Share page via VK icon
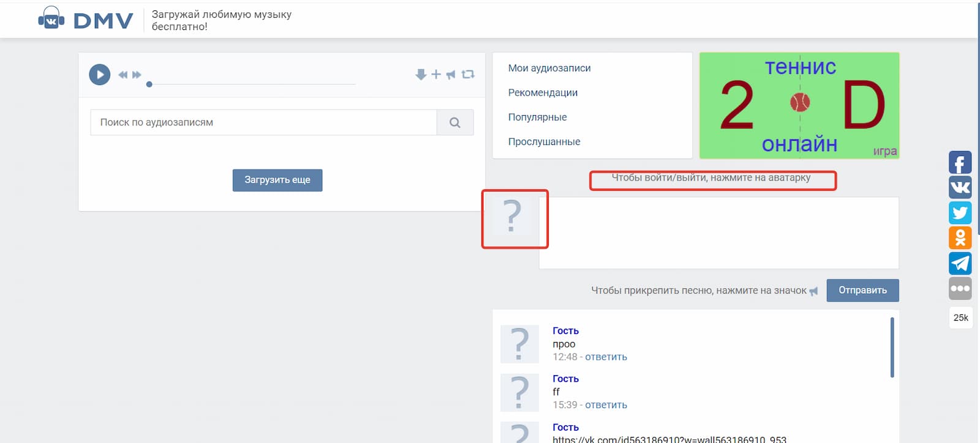Screen dimensions: 980x443 (960, 187)
